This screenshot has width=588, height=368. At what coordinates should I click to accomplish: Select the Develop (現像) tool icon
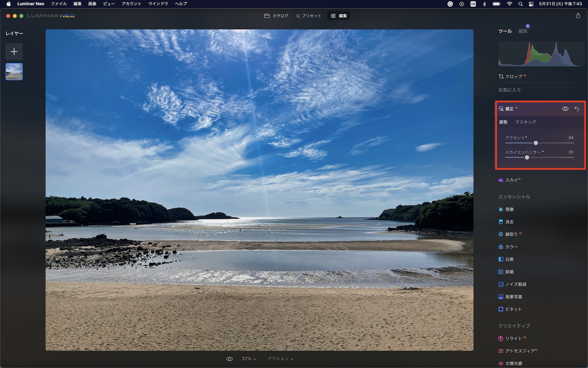click(501, 209)
